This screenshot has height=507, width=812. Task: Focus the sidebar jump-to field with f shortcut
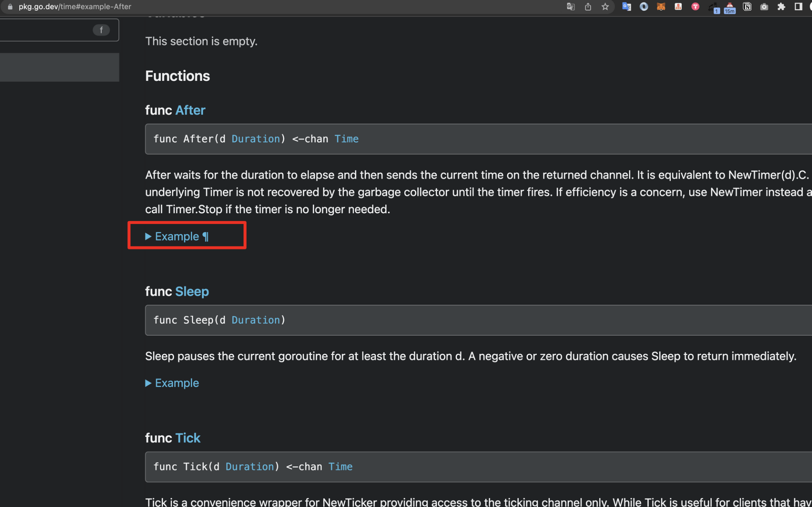[x=51, y=30]
